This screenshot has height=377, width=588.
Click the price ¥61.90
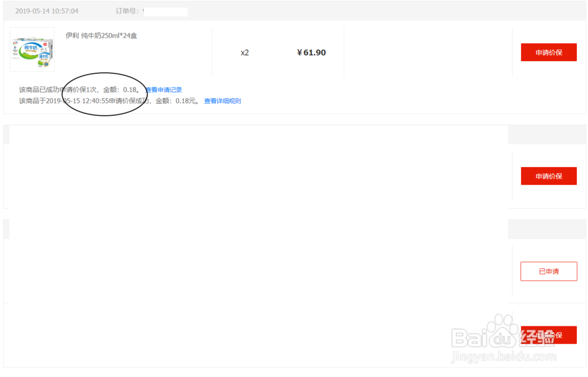pyautogui.click(x=311, y=52)
